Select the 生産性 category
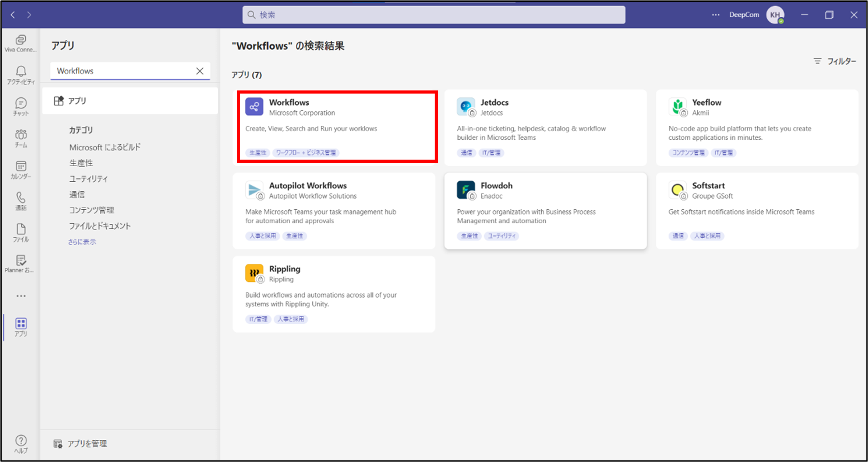The image size is (868, 462). coord(81,163)
